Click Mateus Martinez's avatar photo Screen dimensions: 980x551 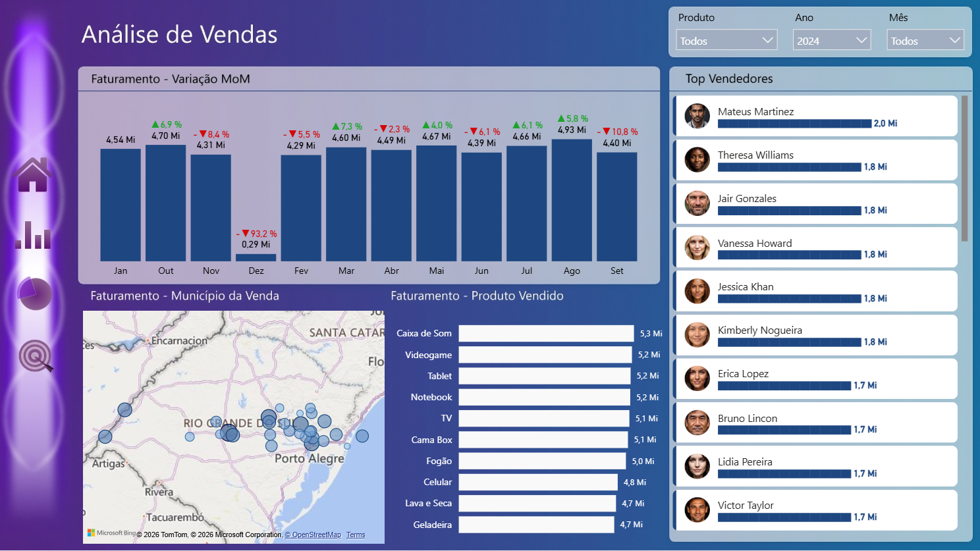coord(697,116)
